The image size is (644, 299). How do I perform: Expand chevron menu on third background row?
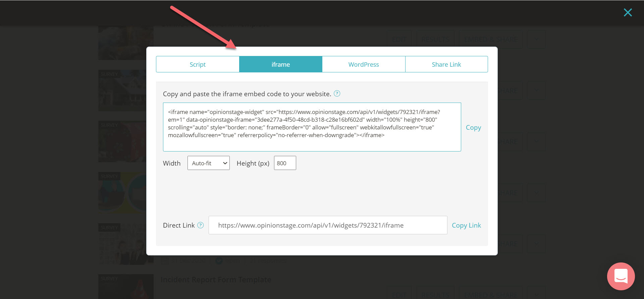click(x=536, y=142)
